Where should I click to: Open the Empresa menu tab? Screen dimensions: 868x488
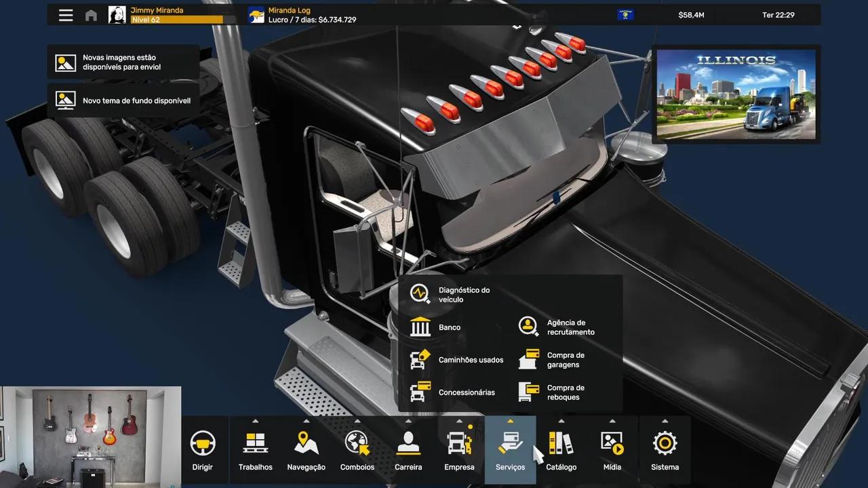click(459, 450)
